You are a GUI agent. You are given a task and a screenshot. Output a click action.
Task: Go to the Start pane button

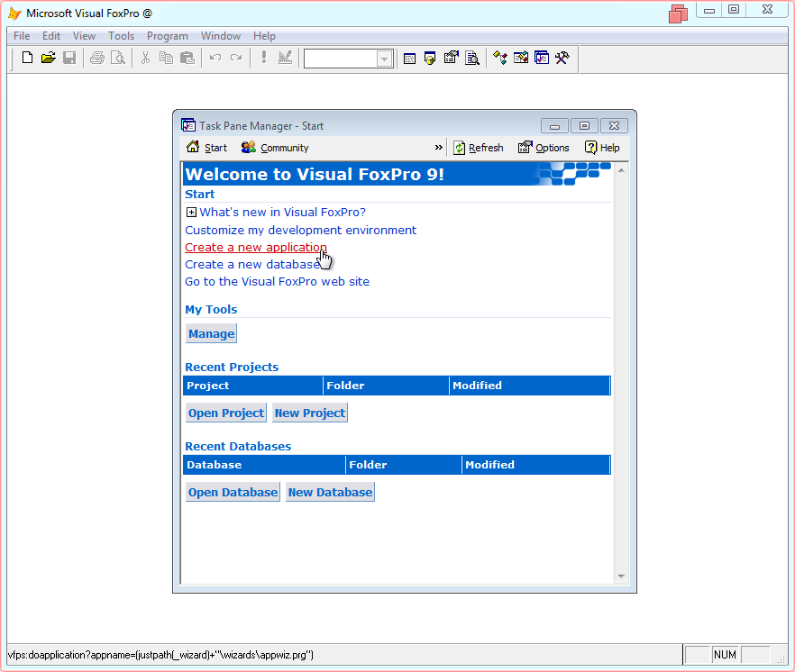(206, 148)
